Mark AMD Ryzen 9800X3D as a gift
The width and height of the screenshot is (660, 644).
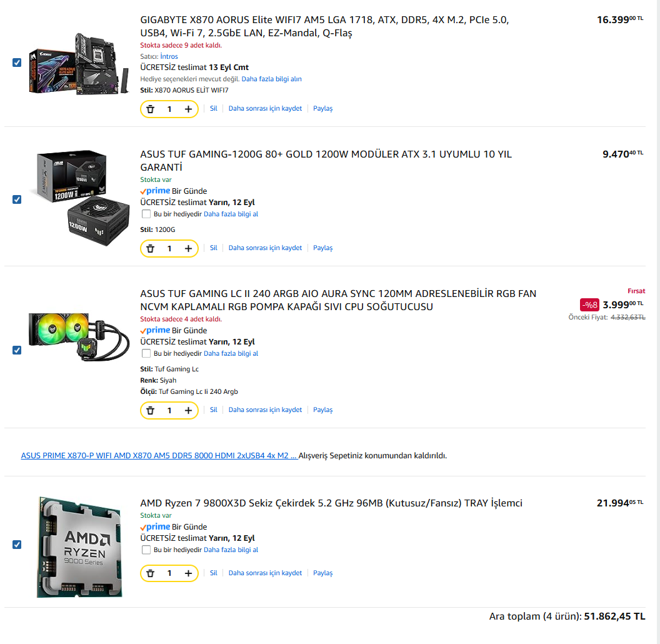pyautogui.click(x=146, y=550)
